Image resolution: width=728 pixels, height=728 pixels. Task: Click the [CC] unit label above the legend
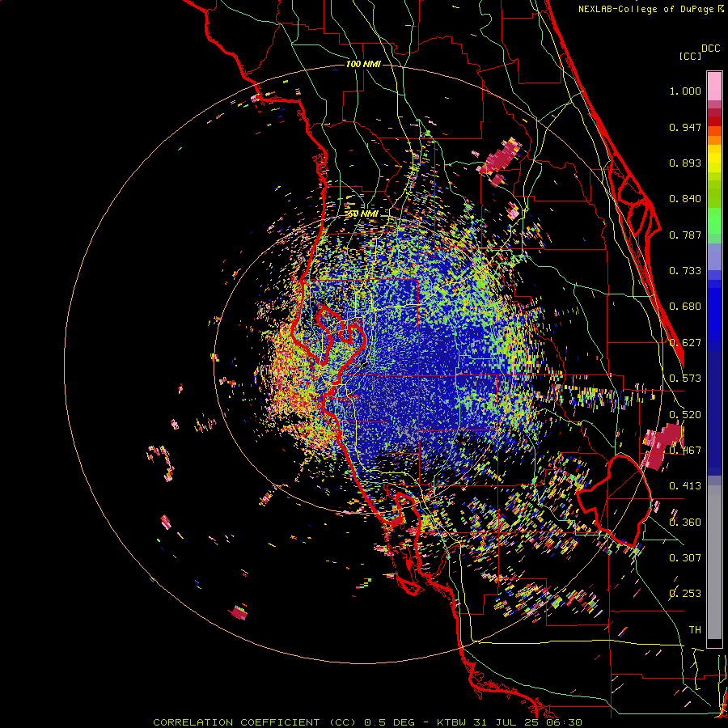coord(690,56)
